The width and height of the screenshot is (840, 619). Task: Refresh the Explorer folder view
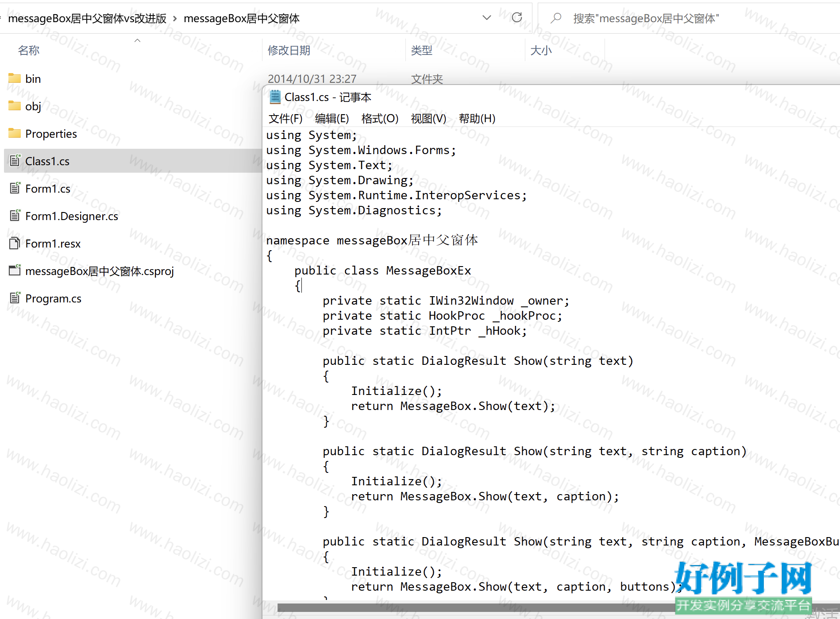point(516,18)
